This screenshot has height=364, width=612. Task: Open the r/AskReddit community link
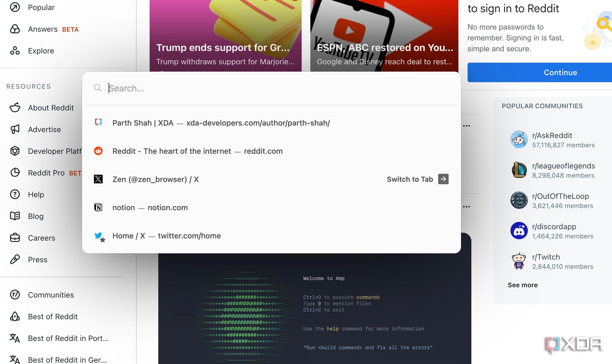point(552,135)
